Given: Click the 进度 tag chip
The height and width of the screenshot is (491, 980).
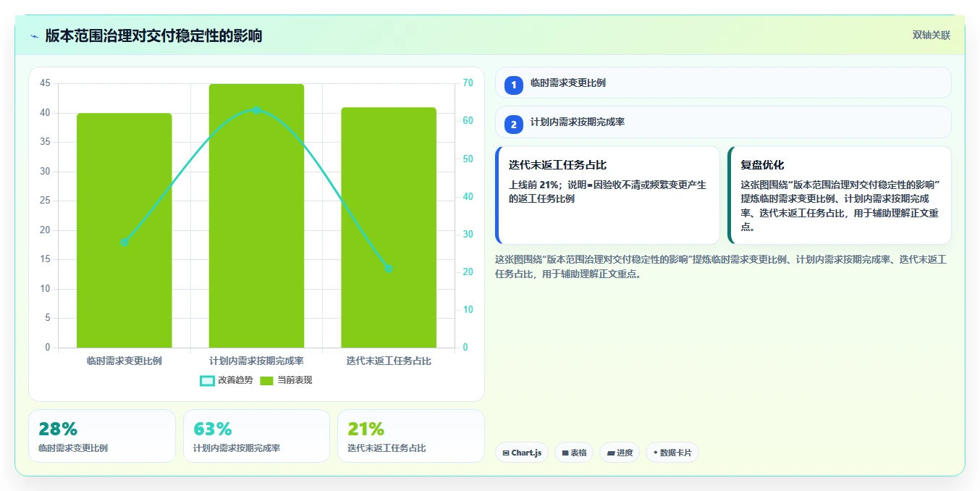Looking at the screenshot, I should [620, 453].
